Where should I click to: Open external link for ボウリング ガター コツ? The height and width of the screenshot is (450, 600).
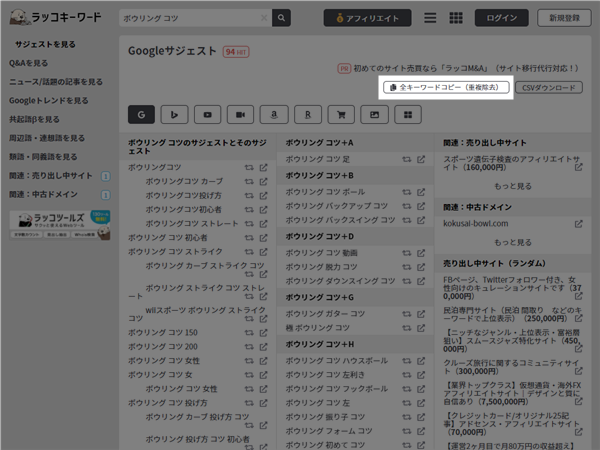(x=421, y=314)
